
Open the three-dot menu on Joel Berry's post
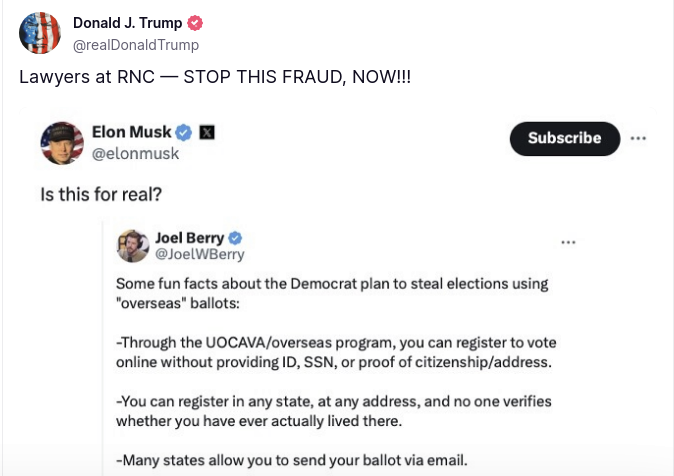[568, 243]
